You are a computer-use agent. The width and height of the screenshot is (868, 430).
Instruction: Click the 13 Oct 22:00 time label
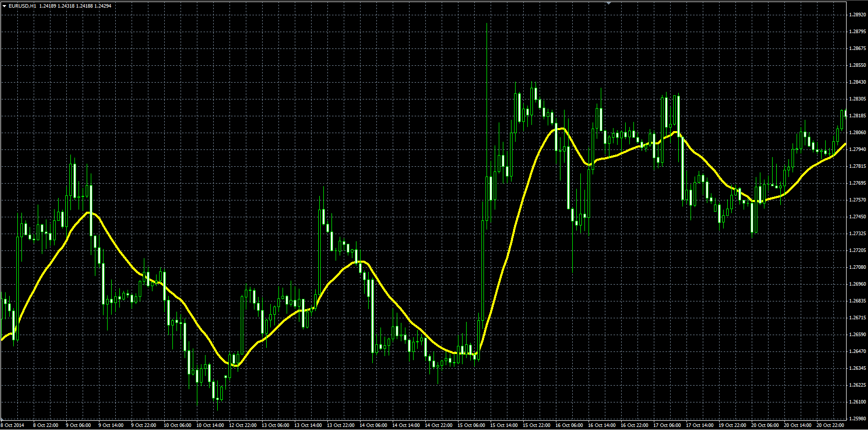pyautogui.click(x=341, y=425)
